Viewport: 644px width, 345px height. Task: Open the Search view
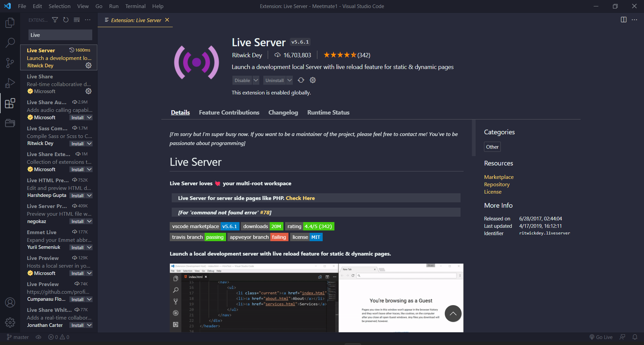tap(10, 43)
